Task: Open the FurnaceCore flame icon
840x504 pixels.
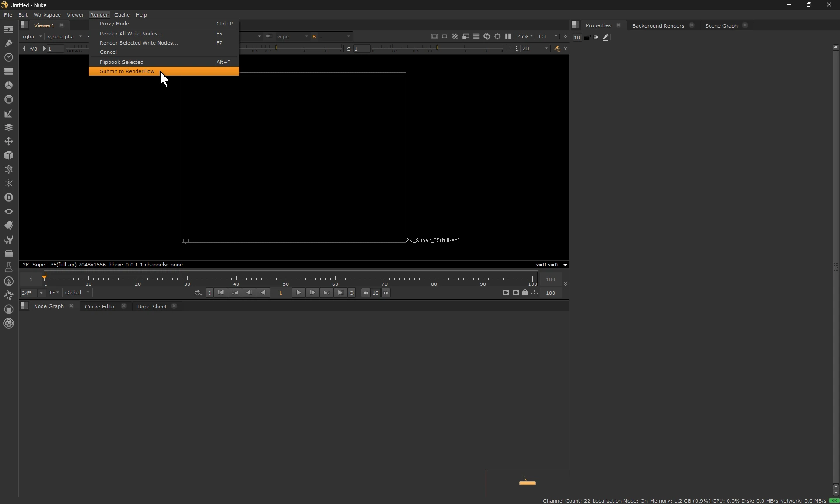Action: click(9, 281)
